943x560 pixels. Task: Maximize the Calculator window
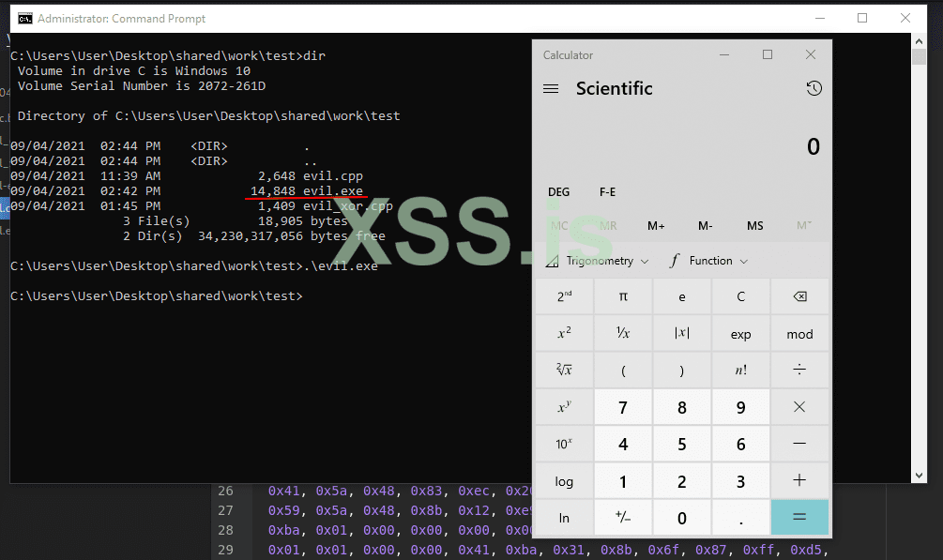tap(768, 54)
